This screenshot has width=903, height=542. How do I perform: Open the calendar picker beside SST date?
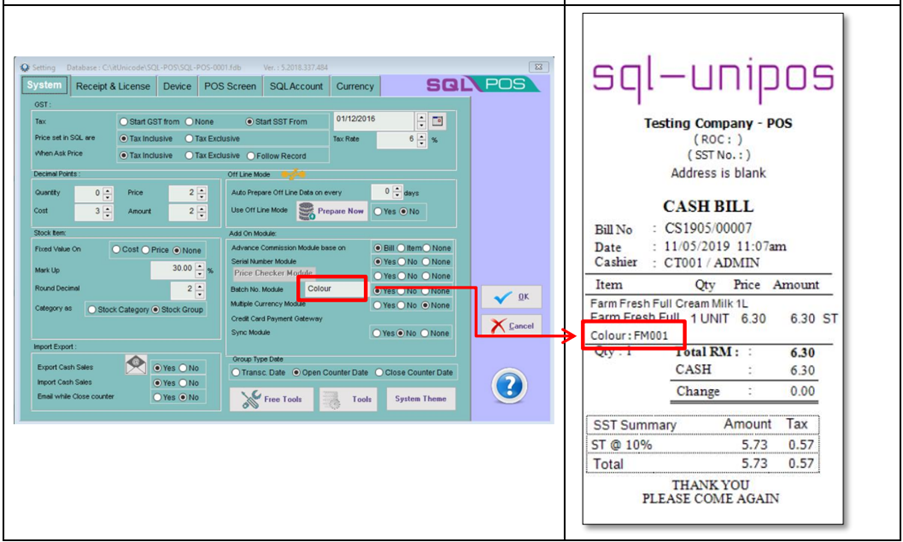(x=437, y=121)
